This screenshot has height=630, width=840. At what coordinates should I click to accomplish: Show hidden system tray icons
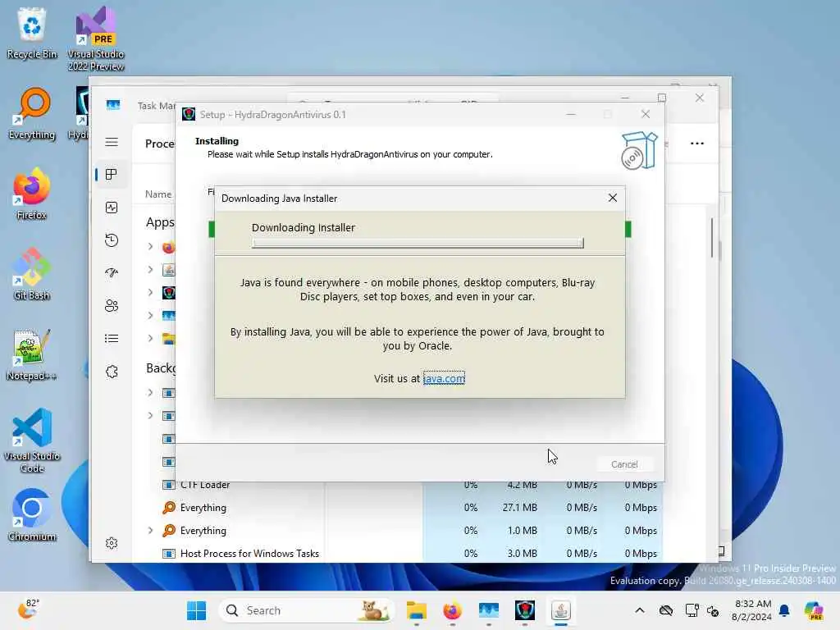click(640, 610)
